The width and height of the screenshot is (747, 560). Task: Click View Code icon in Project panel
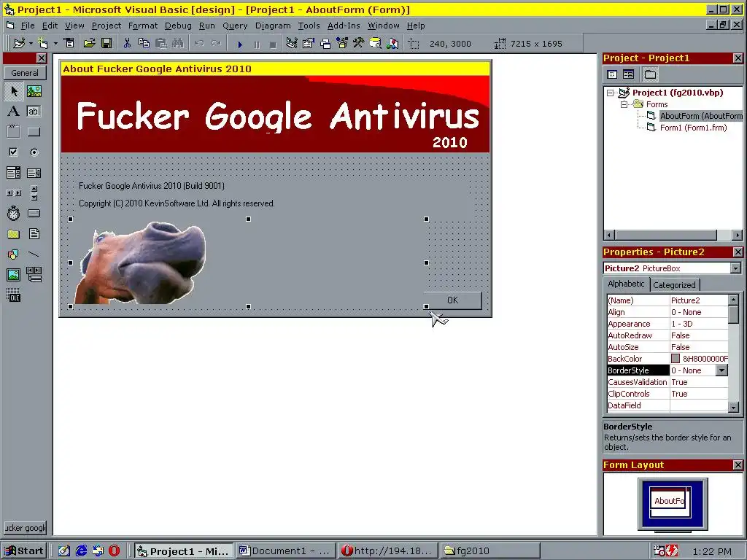pyautogui.click(x=612, y=74)
